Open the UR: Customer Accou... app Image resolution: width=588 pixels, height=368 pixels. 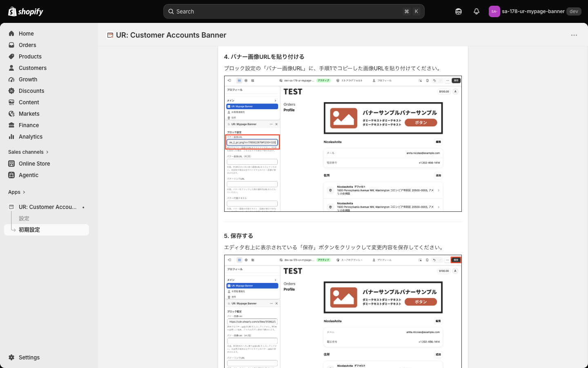coord(47,207)
